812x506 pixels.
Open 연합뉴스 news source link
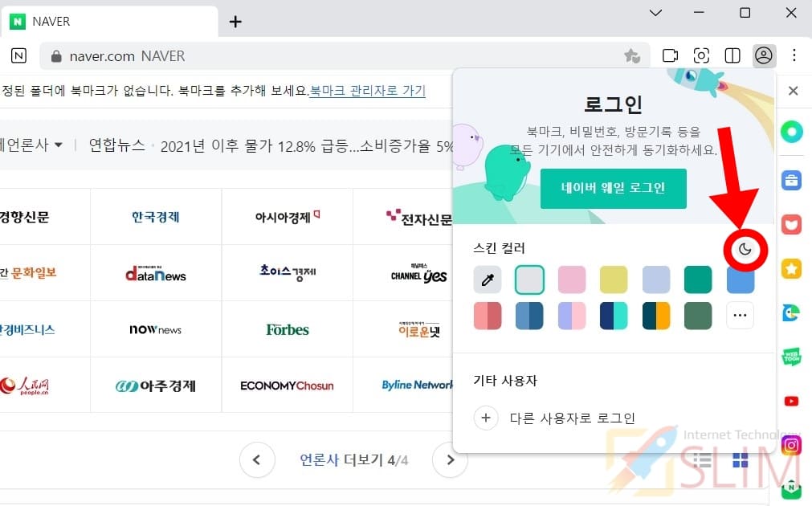pos(116,145)
